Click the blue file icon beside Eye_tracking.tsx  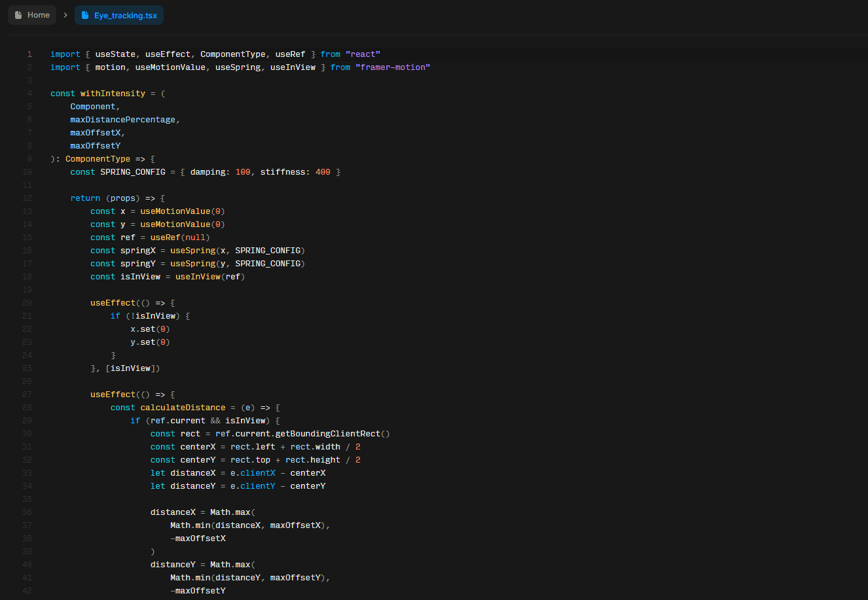[85, 15]
